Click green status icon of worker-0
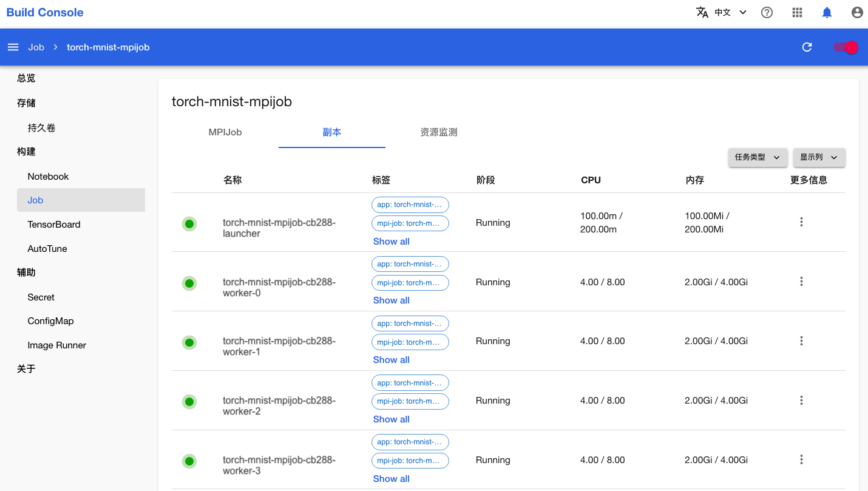868x491 pixels. pyautogui.click(x=189, y=283)
